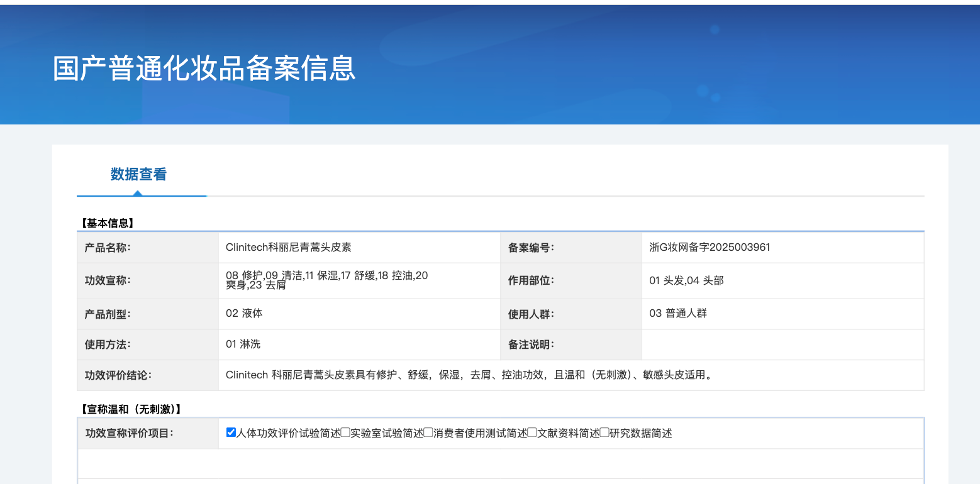Click the 功效宣称评价项目 field label
Screen dimensions: 980x484
point(130,433)
